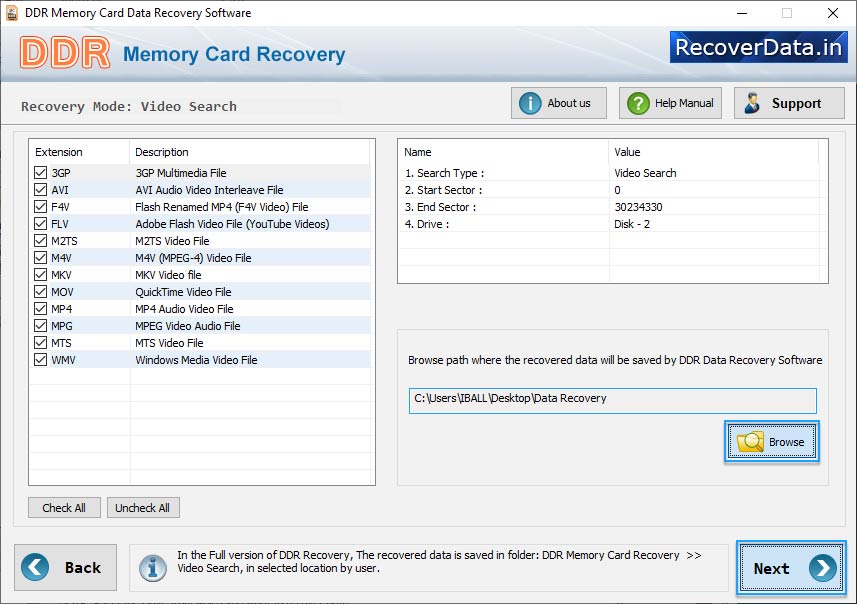Click the End Sector value '30234330'
The image size is (857, 604).
(638, 207)
